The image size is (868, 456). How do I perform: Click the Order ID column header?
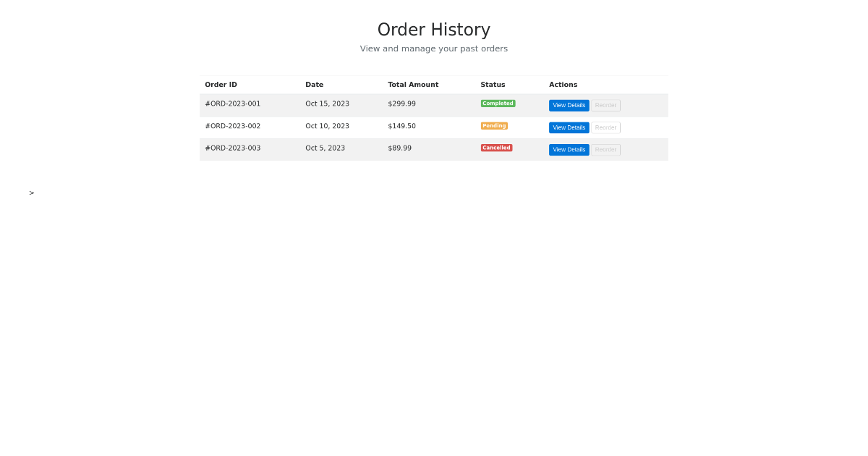click(221, 85)
